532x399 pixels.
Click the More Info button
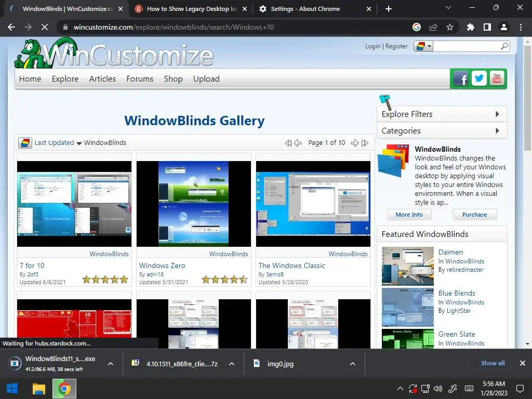coord(409,215)
